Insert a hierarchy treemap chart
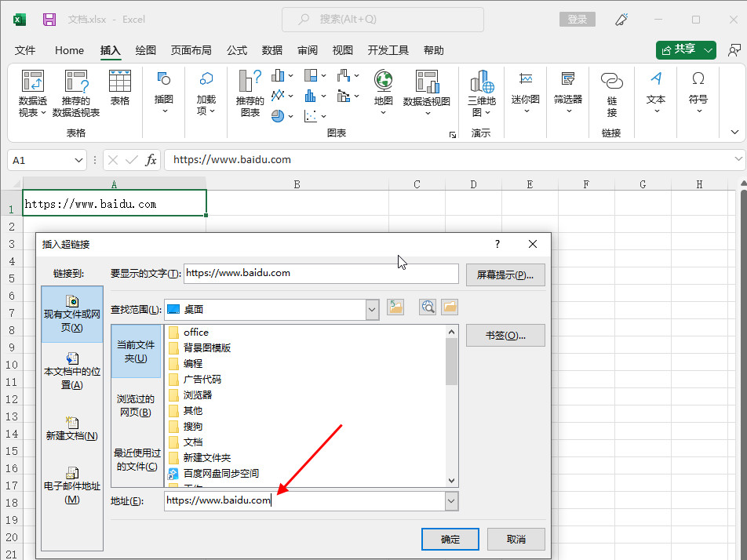 click(x=311, y=76)
